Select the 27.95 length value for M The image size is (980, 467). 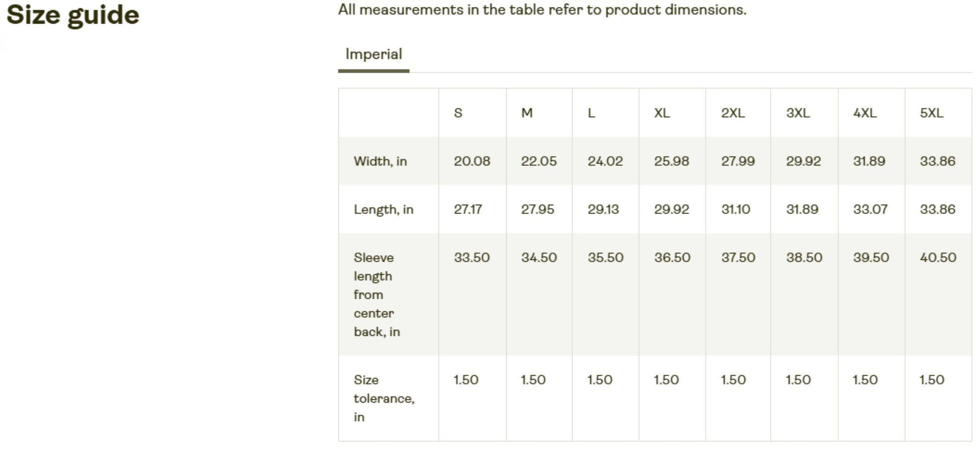tap(537, 209)
